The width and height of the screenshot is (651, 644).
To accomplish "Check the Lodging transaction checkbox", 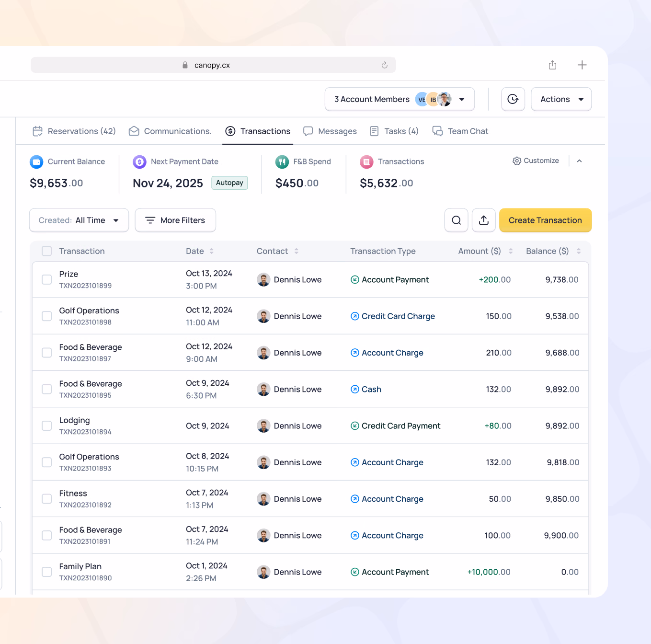I will click(46, 426).
